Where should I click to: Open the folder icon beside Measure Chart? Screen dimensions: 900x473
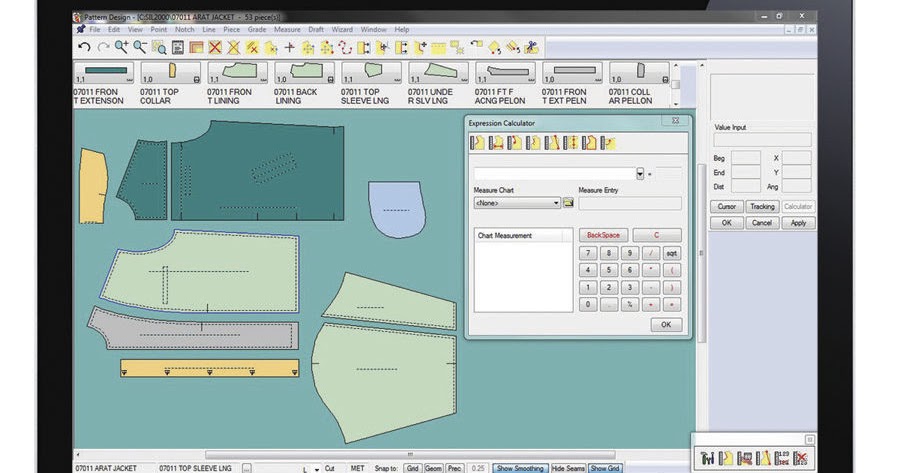pos(568,203)
